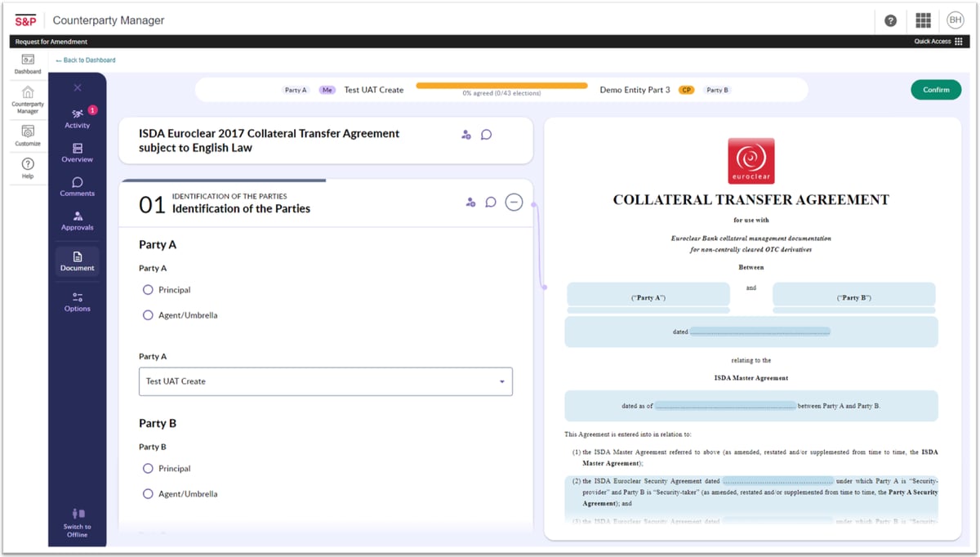Screen dimensions: 980x557
Task: Open the help question mark icon in header
Action: [890, 20]
